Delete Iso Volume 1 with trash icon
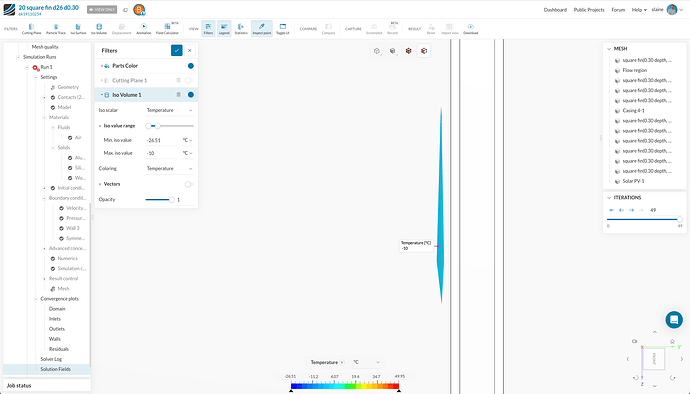 (179, 95)
